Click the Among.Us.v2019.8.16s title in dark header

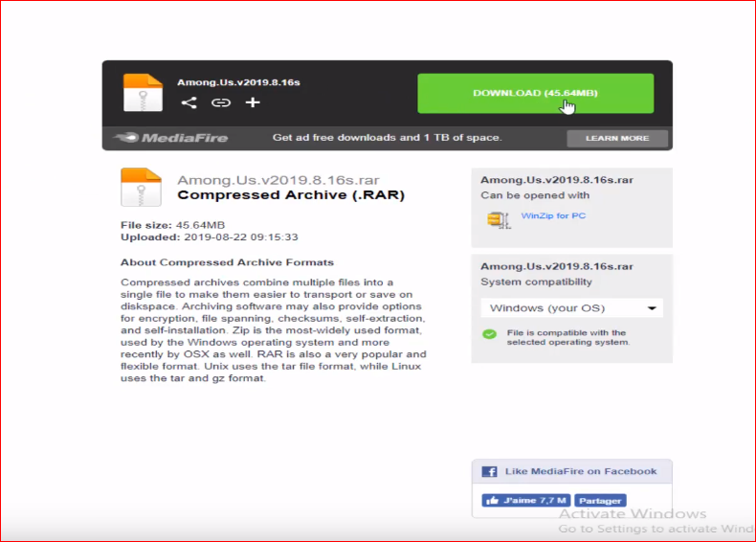[x=238, y=82]
